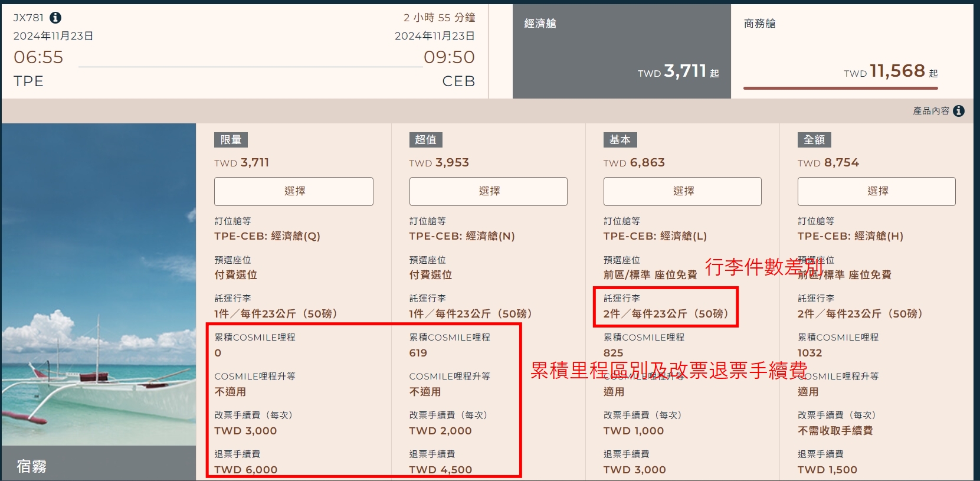This screenshot has width=980, height=481.
Task: Click the info icon beside flight JX781
Action: click(55, 18)
